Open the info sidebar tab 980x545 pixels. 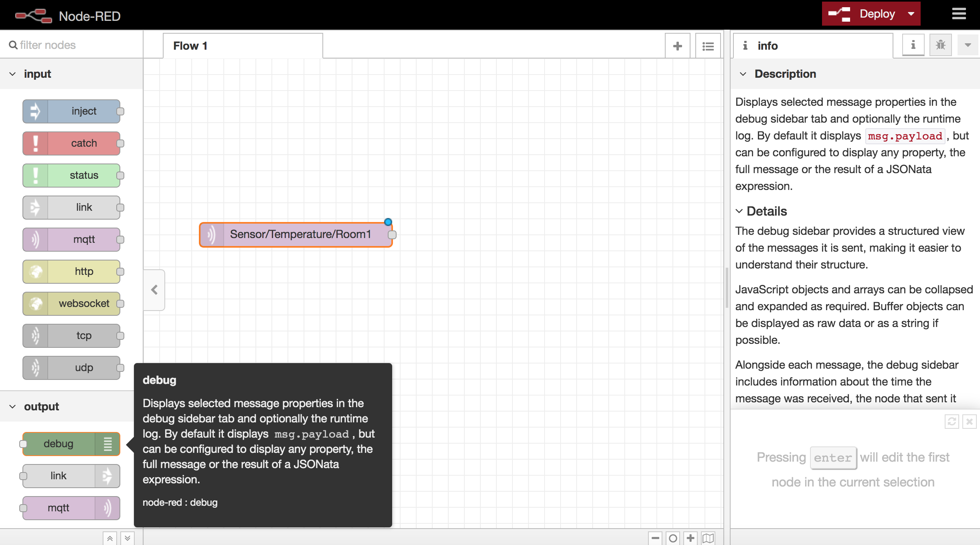click(x=813, y=46)
